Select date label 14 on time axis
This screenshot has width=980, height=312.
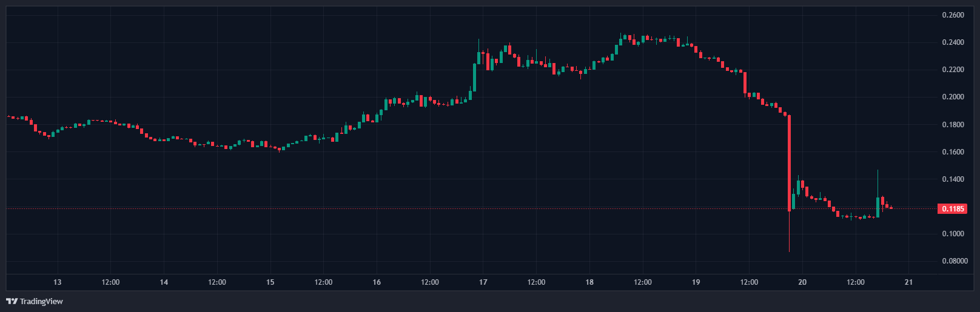164,282
